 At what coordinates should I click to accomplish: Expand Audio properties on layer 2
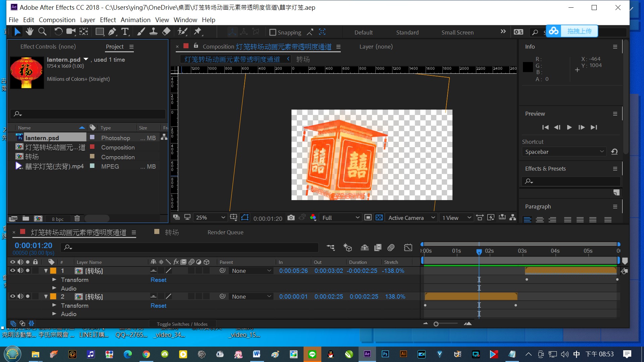53,314
